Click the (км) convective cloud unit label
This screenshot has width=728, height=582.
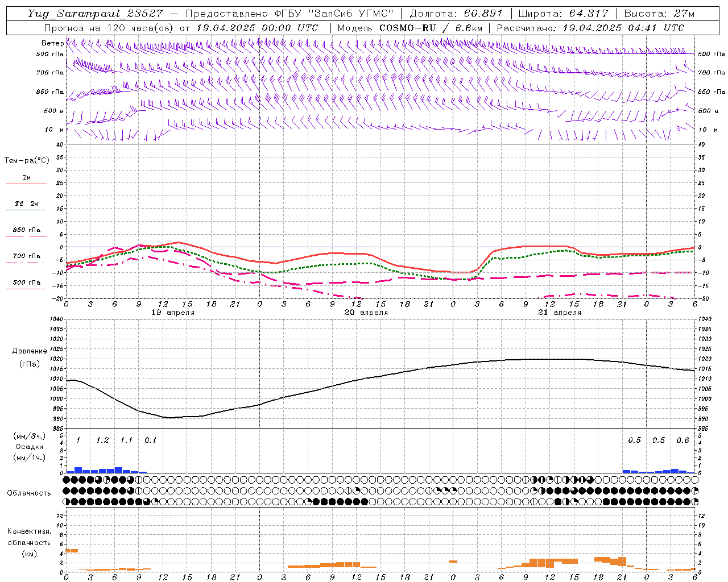pos(30,554)
